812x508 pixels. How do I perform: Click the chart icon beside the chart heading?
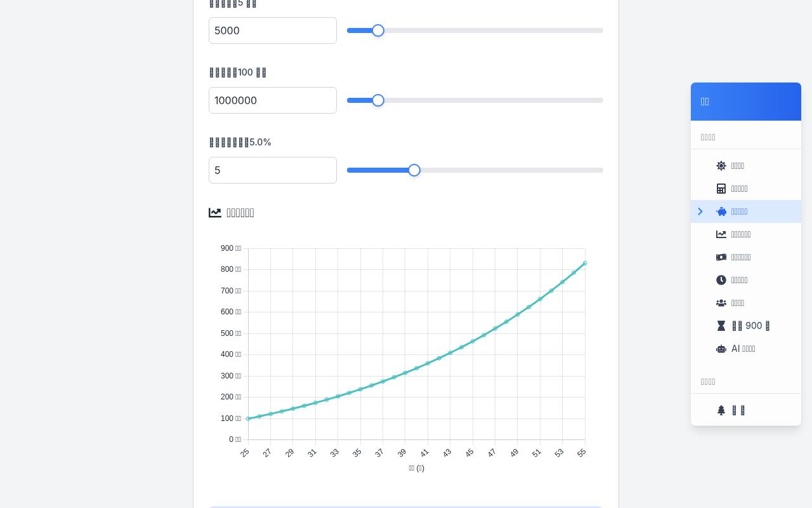[215, 213]
